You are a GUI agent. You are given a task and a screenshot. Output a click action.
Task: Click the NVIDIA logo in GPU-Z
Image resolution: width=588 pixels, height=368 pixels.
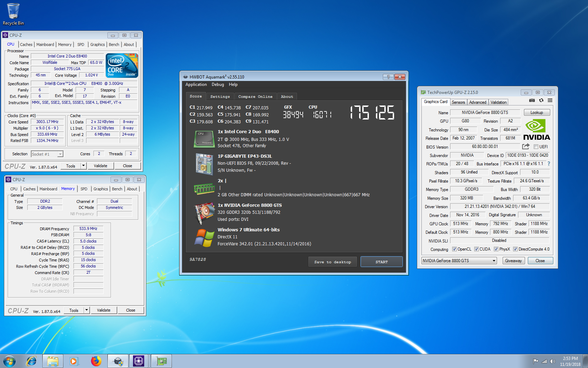537,130
